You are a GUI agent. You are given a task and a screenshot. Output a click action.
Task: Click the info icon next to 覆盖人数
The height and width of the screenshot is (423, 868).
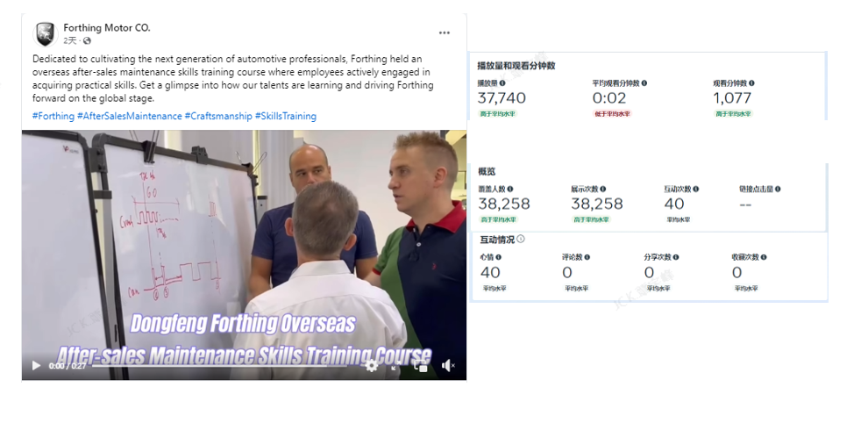click(x=509, y=189)
